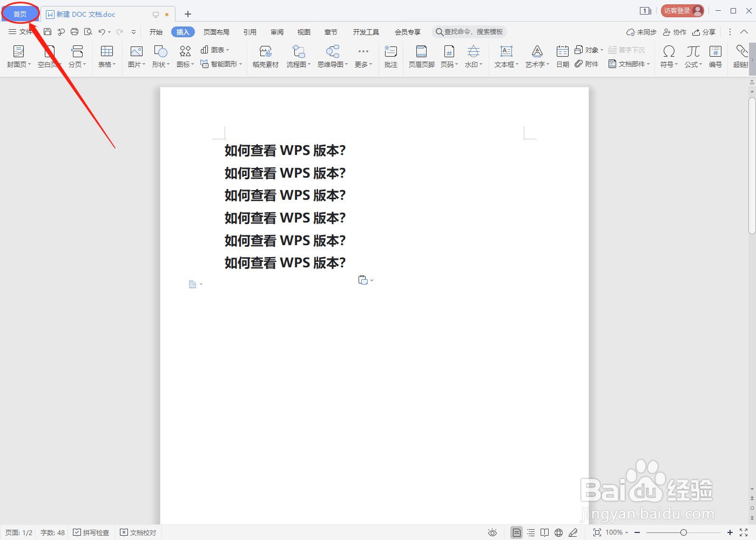This screenshot has width=756, height=540.
Task: Click the not synced (未同步) button
Action: coord(642,32)
